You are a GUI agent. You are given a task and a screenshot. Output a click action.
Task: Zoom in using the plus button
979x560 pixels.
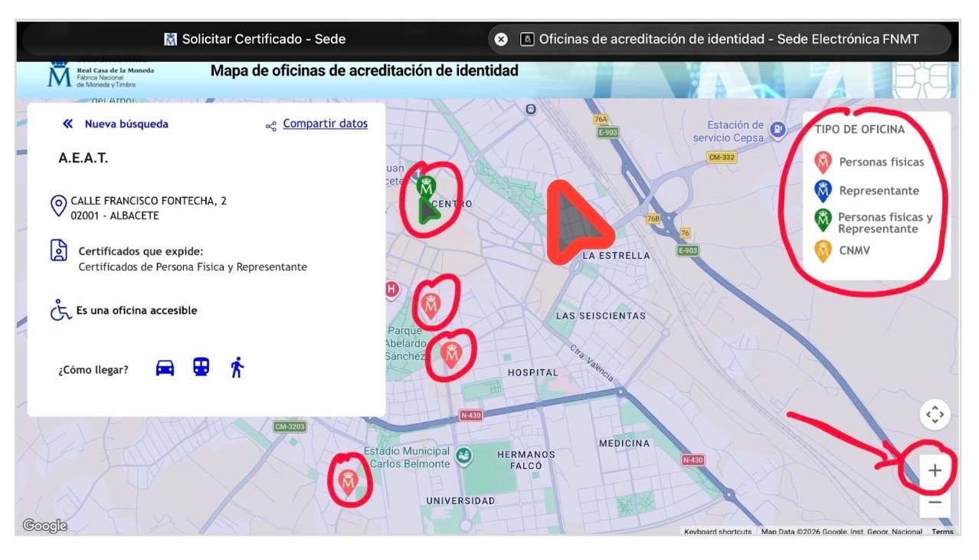click(935, 470)
